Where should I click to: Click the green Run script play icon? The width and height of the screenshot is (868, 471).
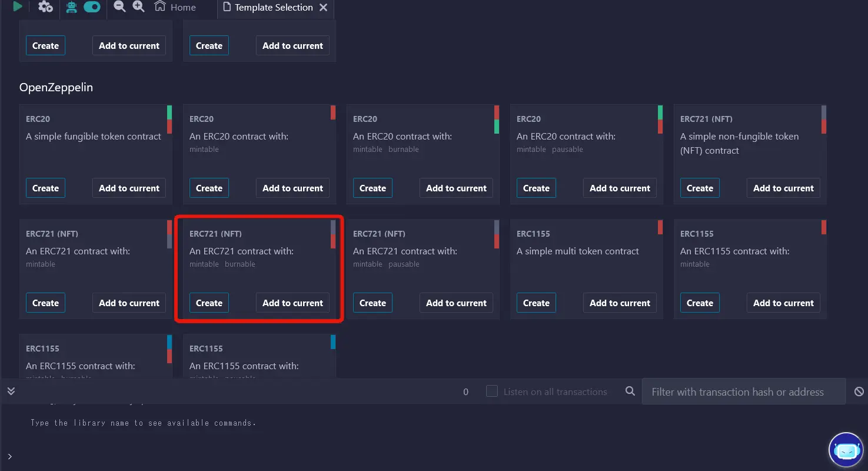coord(18,6)
